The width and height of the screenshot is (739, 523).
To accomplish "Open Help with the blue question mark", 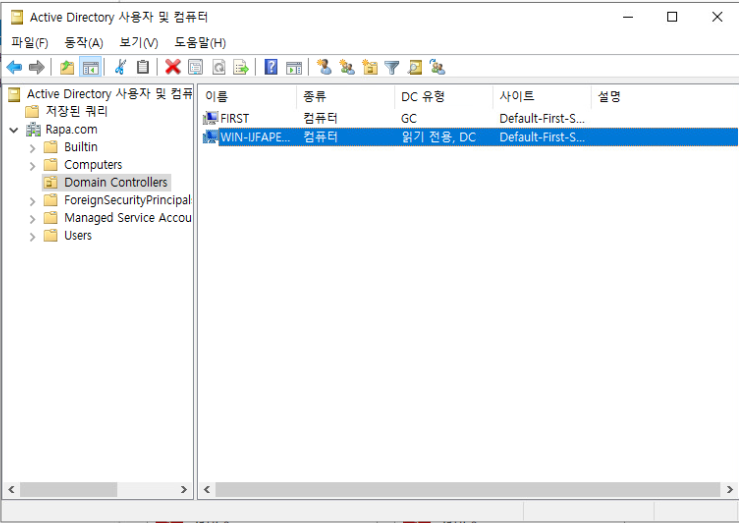I will coord(271,67).
